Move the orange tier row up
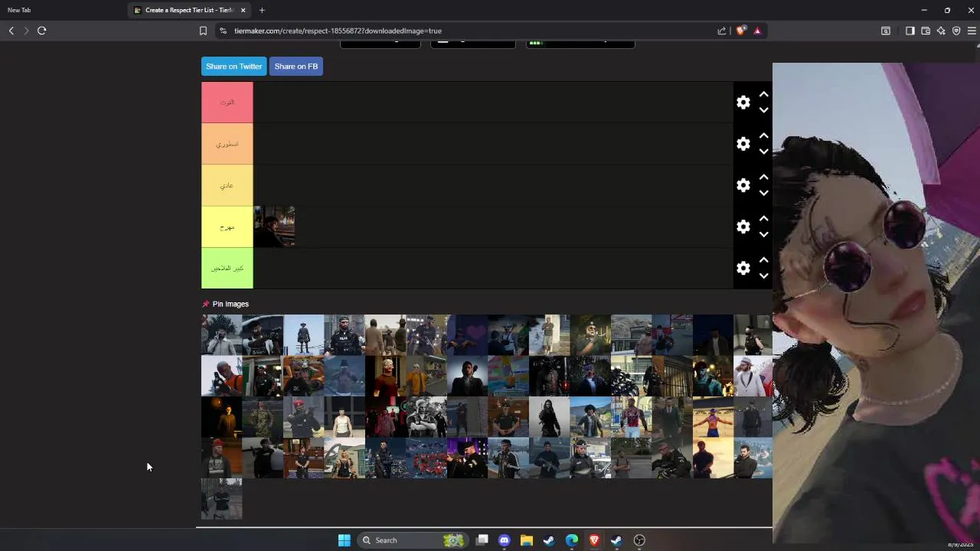The width and height of the screenshot is (980, 551). point(763,135)
